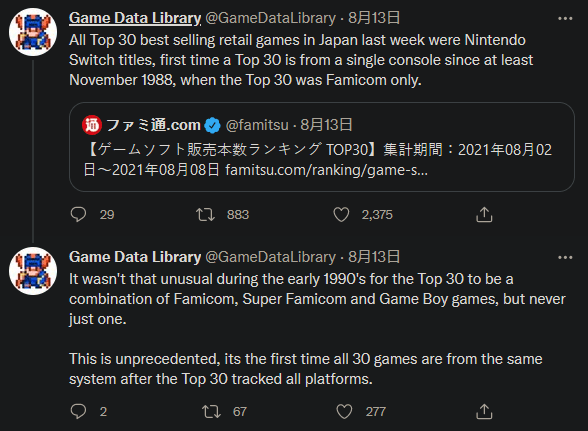Image resolution: width=588 pixels, height=431 pixels.
Task: Click the @famitsu handle in quoted tweet
Action: pos(257,125)
